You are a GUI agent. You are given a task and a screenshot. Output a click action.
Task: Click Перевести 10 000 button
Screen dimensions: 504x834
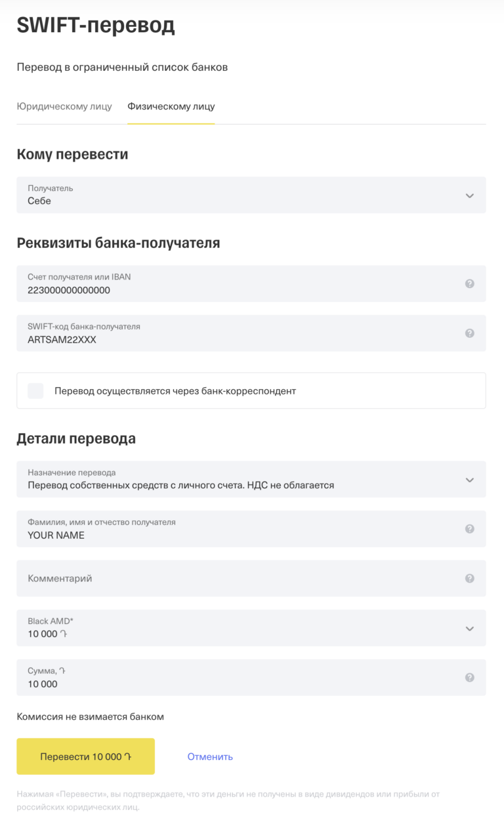click(x=85, y=757)
